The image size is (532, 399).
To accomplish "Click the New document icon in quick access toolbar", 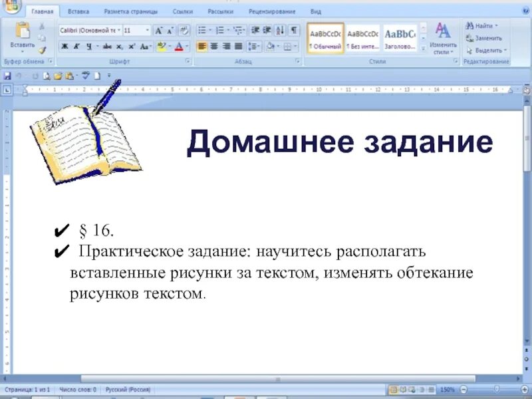I will [97, 76].
